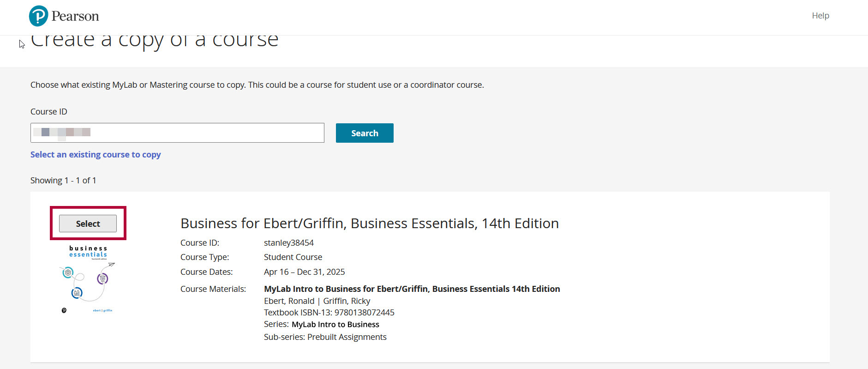Click the bold MyLab Intro to Business materials title
The height and width of the screenshot is (369, 868).
412,289
